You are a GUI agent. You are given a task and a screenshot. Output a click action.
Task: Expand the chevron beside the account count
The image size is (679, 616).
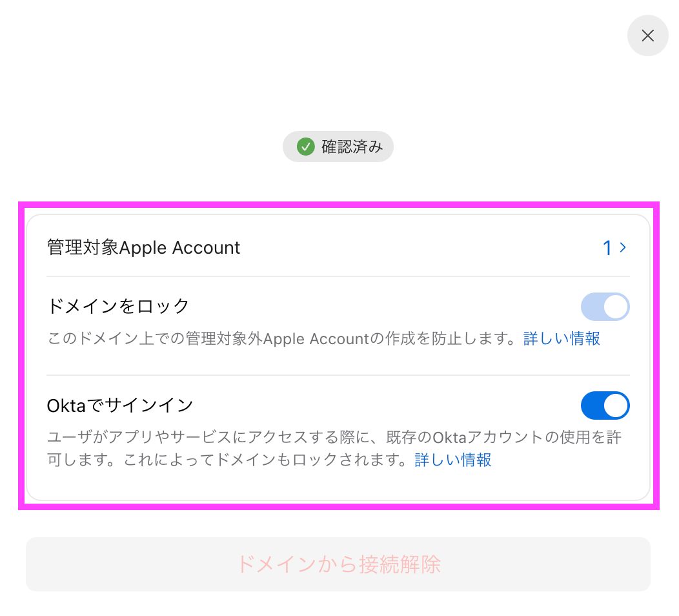pos(623,247)
